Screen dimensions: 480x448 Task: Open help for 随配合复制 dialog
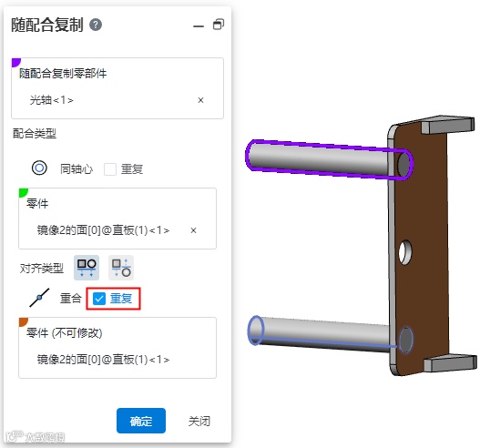click(x=96, y=25)
